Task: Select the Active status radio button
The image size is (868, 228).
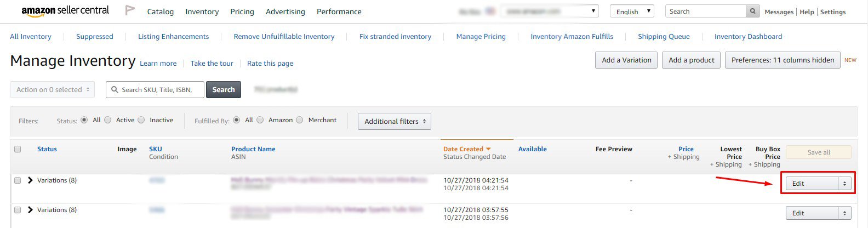Action: (x=108, y=120)
